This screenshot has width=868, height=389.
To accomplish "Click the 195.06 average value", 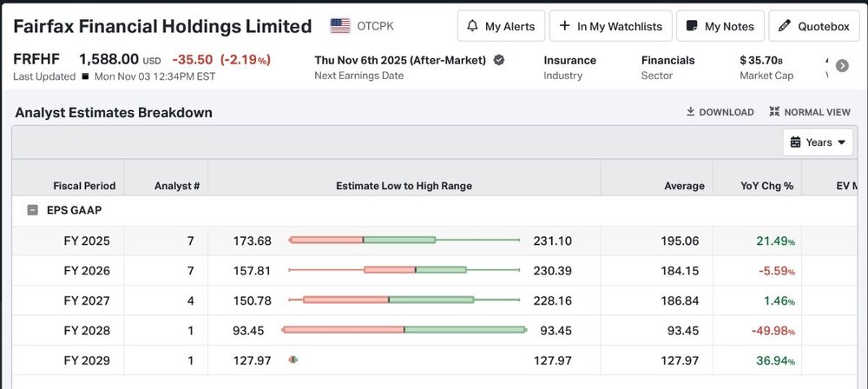I will point(680,241).
